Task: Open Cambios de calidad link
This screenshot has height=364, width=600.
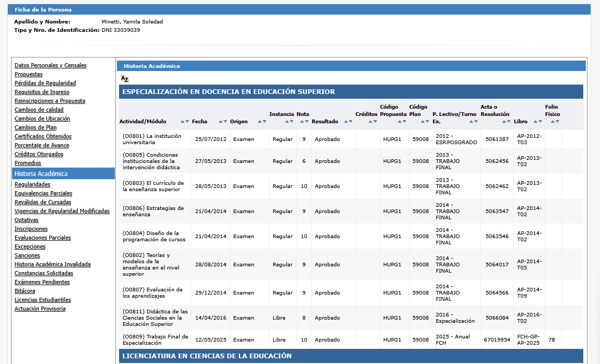Action: (39, 110)
